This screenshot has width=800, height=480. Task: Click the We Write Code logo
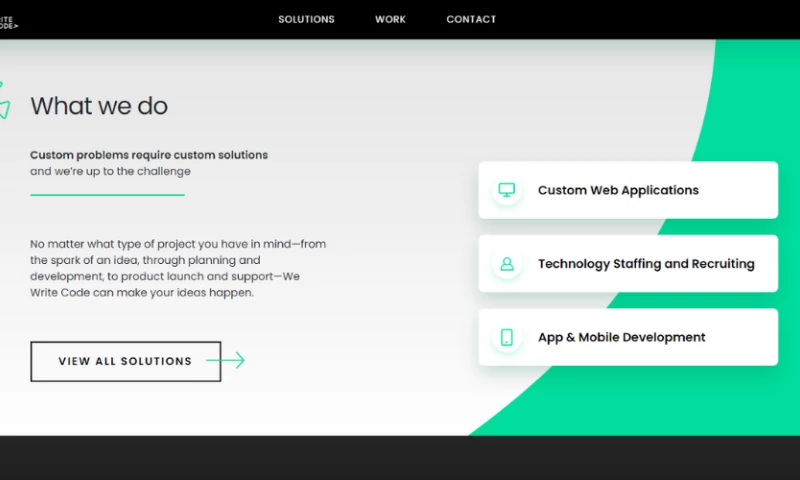(8, 20)
